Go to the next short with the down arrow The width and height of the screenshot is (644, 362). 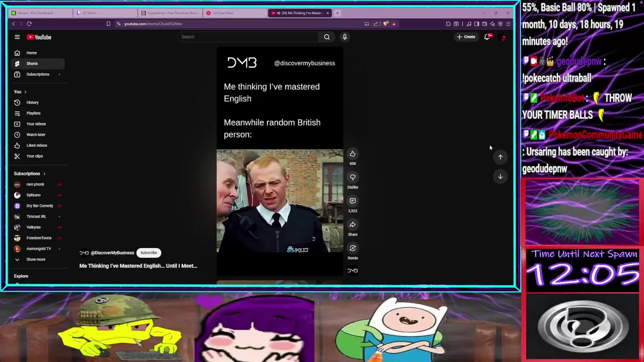tap(500, 176)
